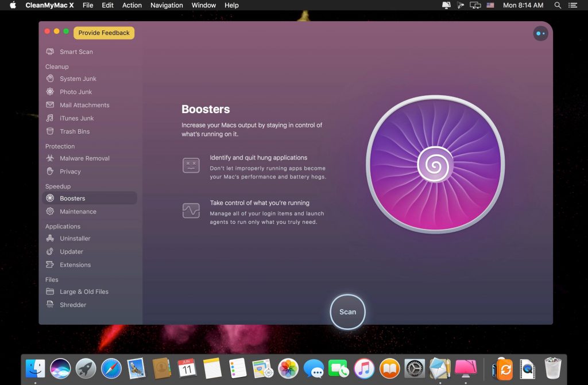Screen dimensions: 588x385
Task: Open Calendar from the Dock
Action: 187,368
